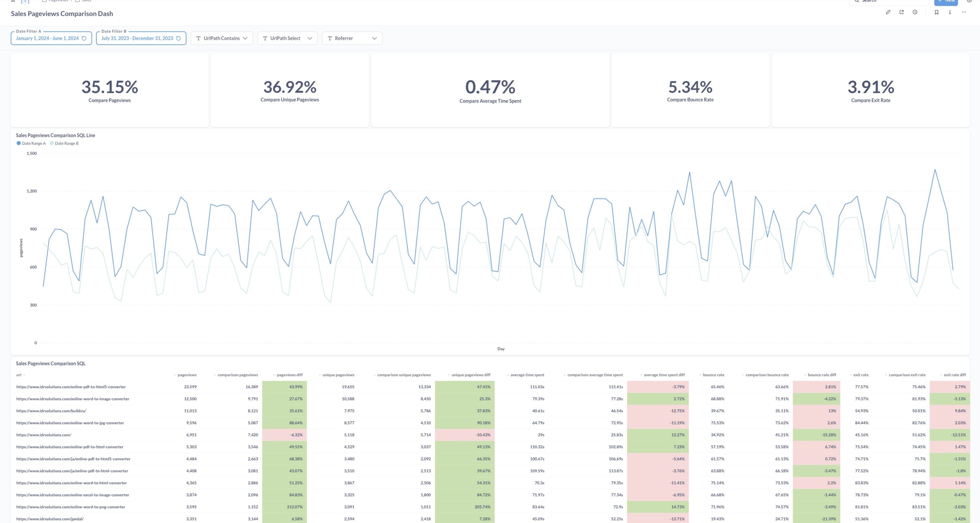980x523 pixels.
Task: Click the -6.32% pageviews diff cell
Action: coord(284,435)
